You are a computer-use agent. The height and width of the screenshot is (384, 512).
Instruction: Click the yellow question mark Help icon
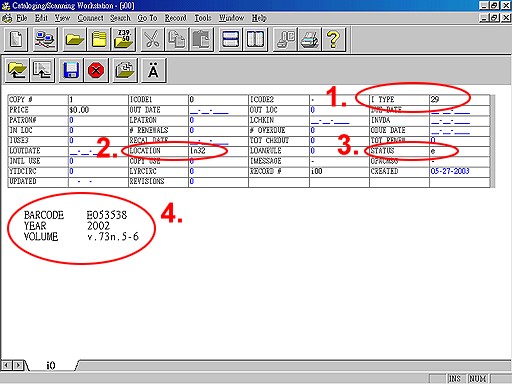334,39
